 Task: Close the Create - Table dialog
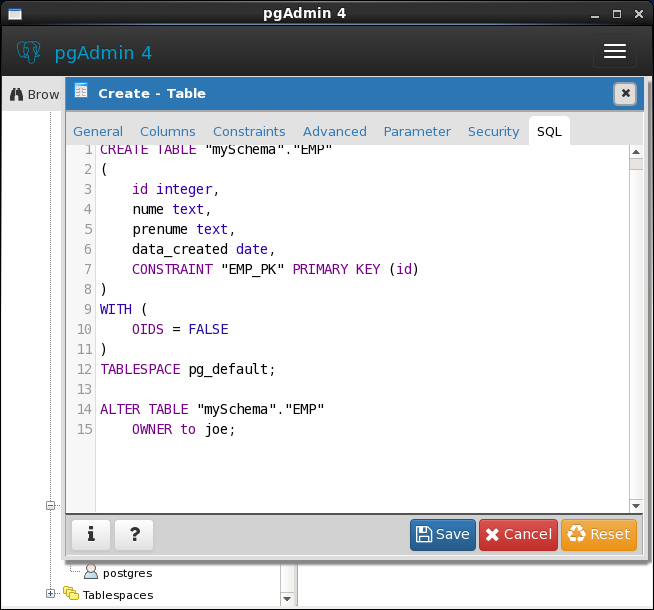click(x=625, y=93)
